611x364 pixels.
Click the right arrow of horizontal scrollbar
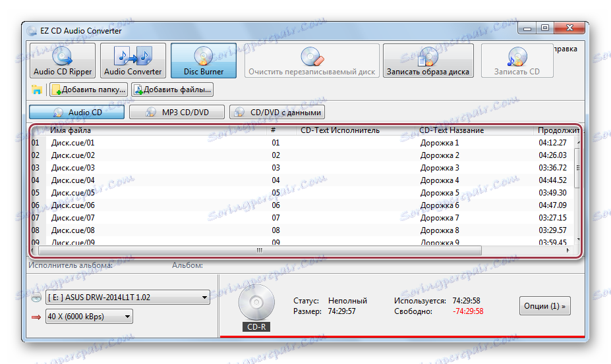[567, 250]
